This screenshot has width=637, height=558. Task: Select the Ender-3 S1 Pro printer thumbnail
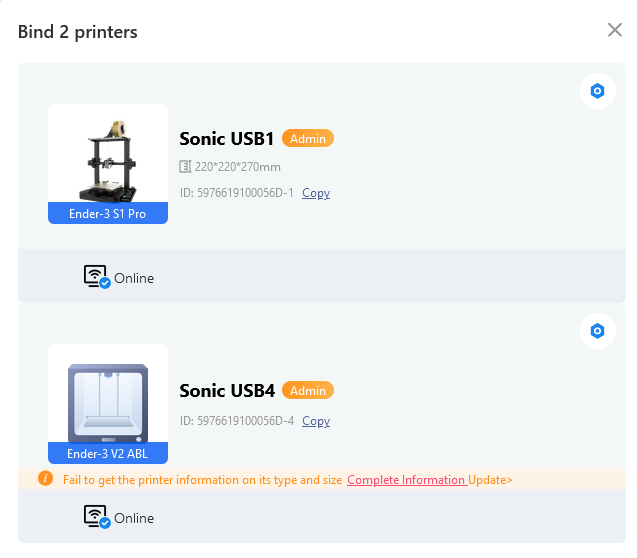pyautogui.click(x=108, y=164)
